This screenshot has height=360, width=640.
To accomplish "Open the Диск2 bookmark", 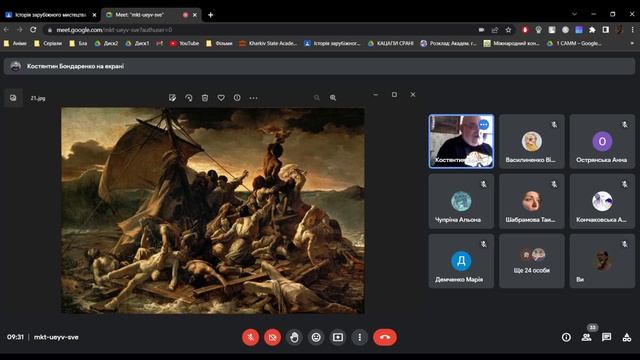I will [106, 43].
